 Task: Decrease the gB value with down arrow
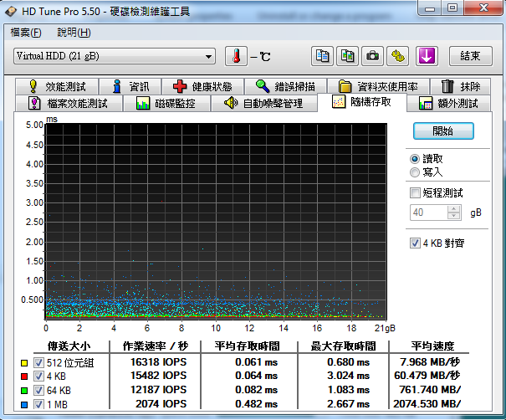(454, 216)
